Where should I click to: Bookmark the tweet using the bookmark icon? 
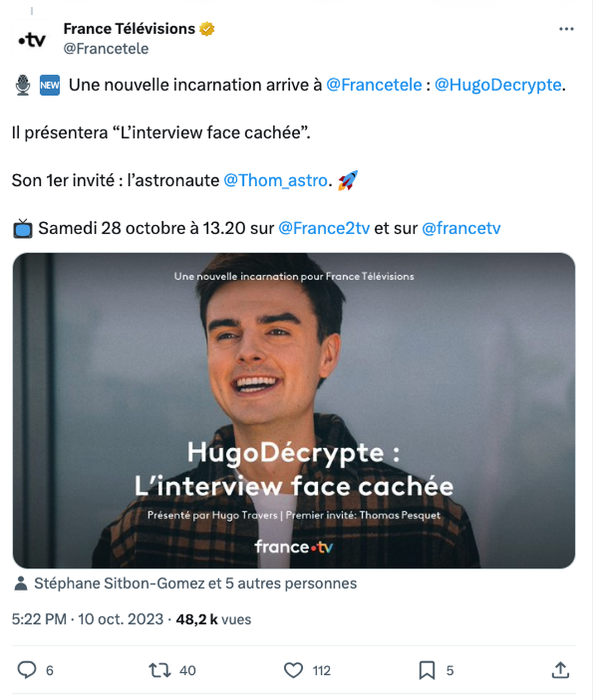pyautogui.click(x=427, y=670)
